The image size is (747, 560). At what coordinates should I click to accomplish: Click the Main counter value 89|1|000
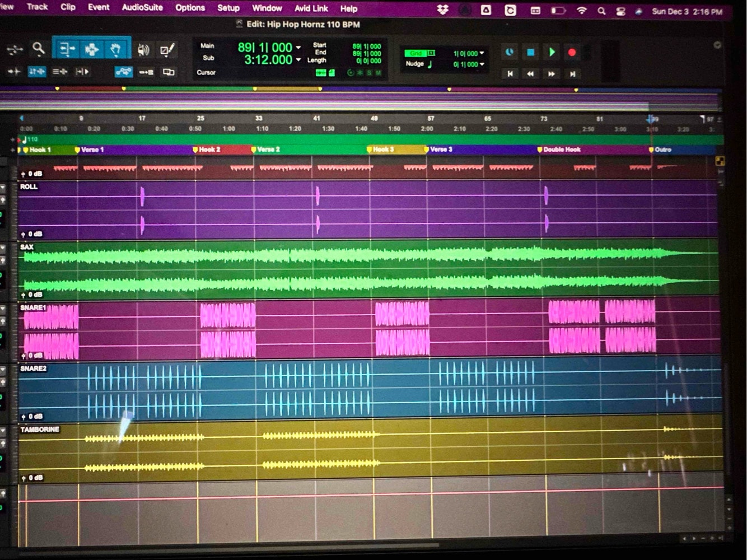click(x=265, y=48)
